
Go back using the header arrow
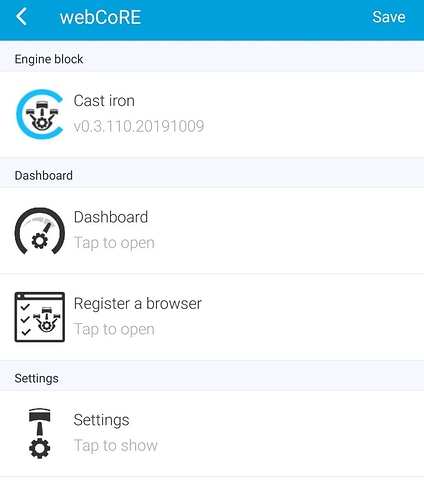coord(22,17)
